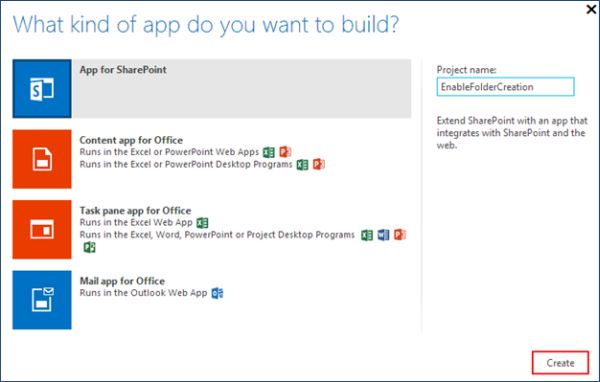The image size is (600, 382).
Task: Click the Mail app for Office heading
Action: [122, 281]
